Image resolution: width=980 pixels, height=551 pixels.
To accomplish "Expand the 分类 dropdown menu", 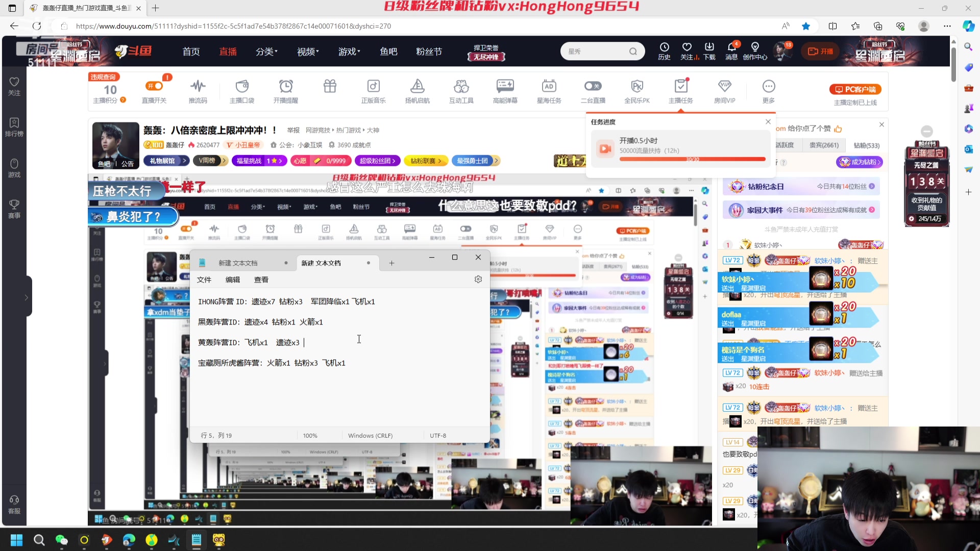I will 266,51.
